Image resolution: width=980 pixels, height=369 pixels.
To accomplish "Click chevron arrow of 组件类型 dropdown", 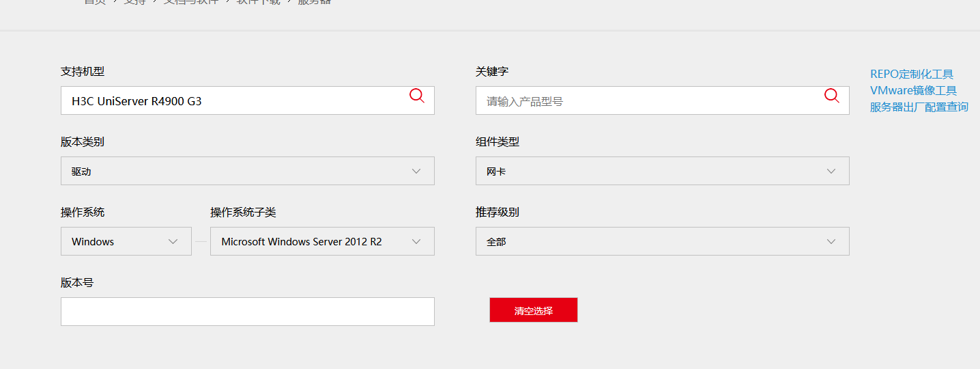I will coord(831,171).
